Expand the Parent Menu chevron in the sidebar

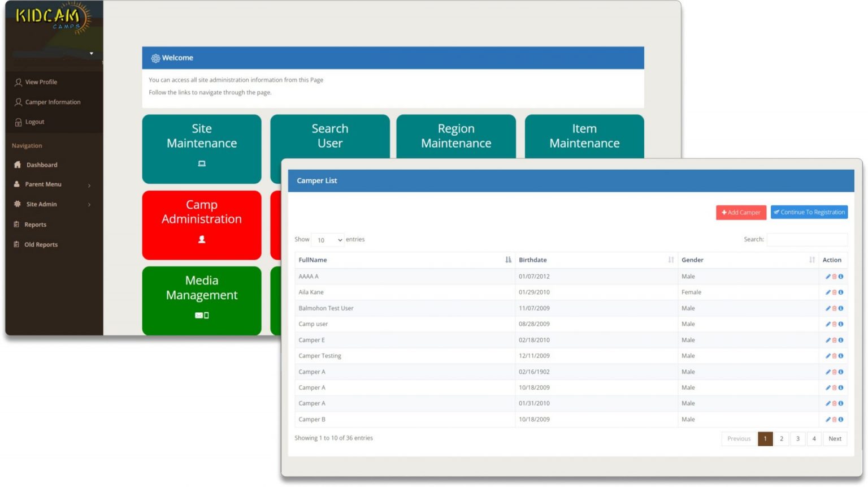89,185
